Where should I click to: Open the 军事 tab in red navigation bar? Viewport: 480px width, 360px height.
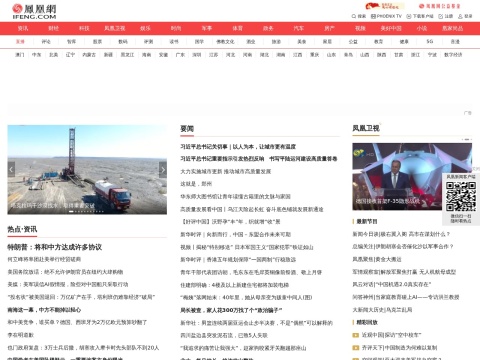207,28
